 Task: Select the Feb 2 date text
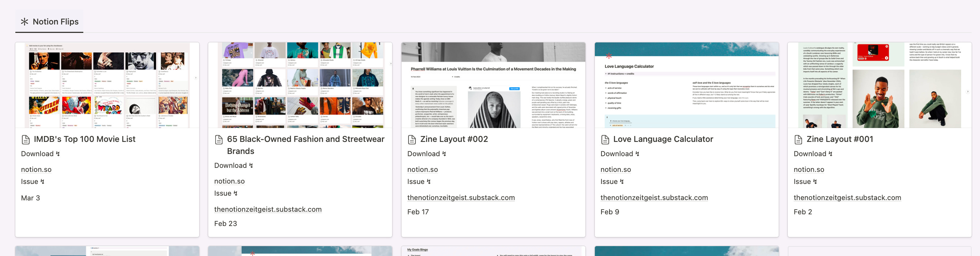803,212
